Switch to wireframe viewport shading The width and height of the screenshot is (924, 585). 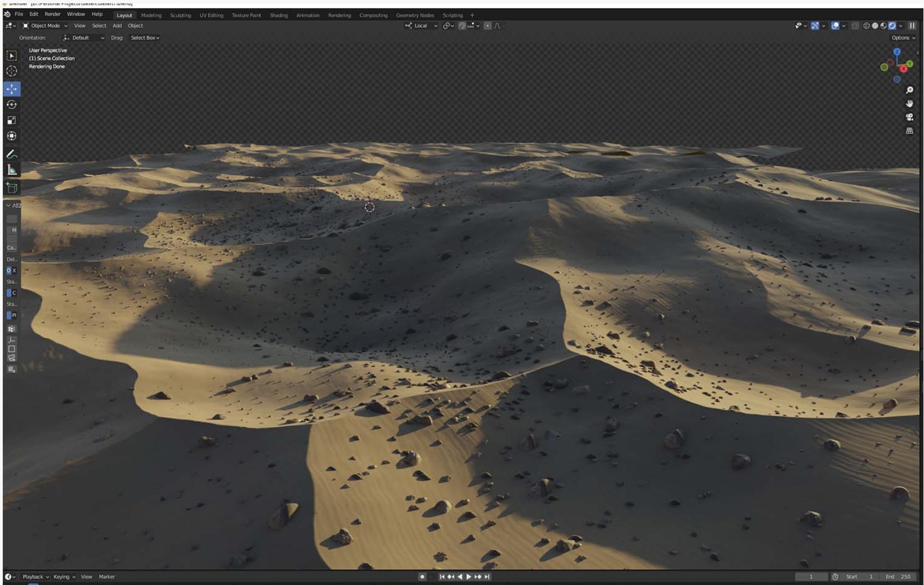866,26
